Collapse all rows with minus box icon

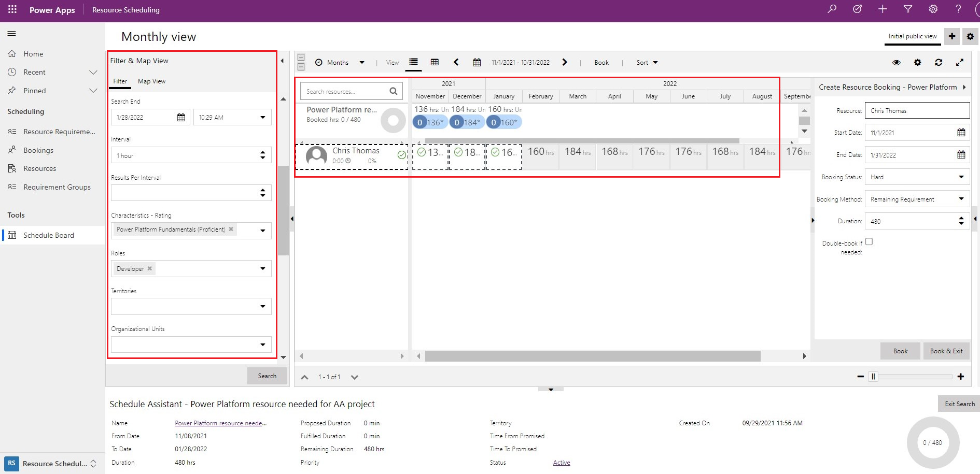(x=301, y=67)
